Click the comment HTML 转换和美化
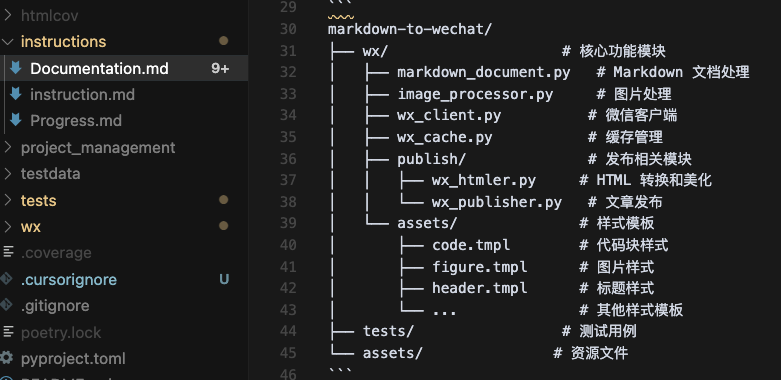Image resolution: width=781 pixels, height=380 pixels. tap(654, 180)
